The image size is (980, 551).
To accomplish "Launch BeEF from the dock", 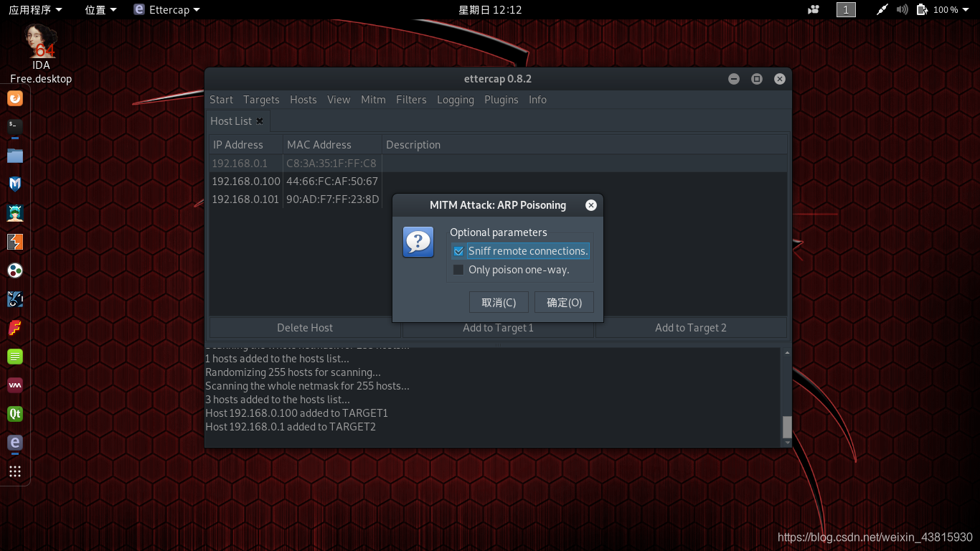I will pyautogui.click(x=15, y=299).
